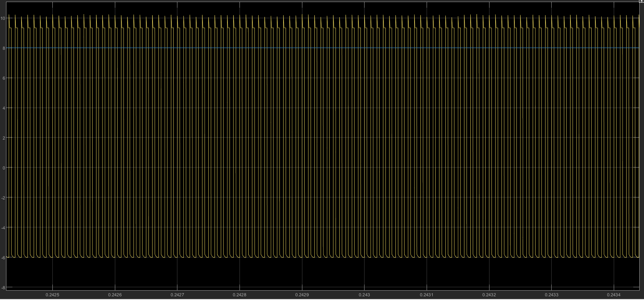The height and width of the screenshot is (300, 644).
Task: Click the y-axis tick label -8
Action: click(3, 288)
